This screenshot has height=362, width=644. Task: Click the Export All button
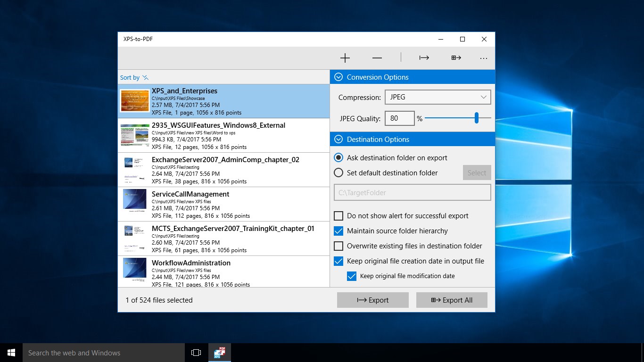point(452,300)
